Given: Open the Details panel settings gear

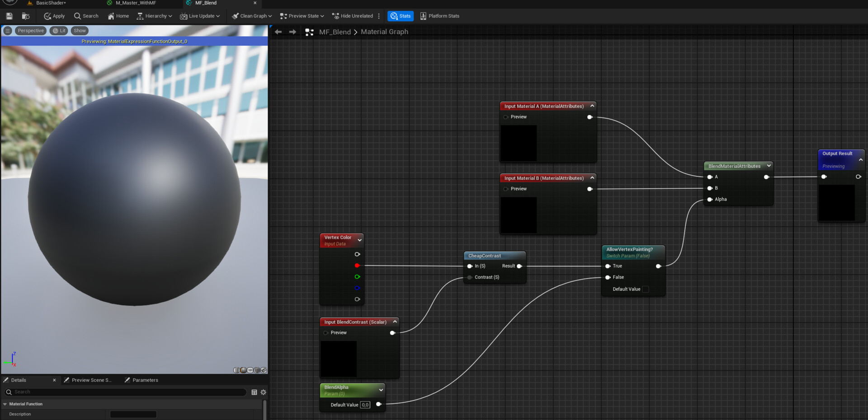Looking at the screenshot, I should click(x=263, y=392).
